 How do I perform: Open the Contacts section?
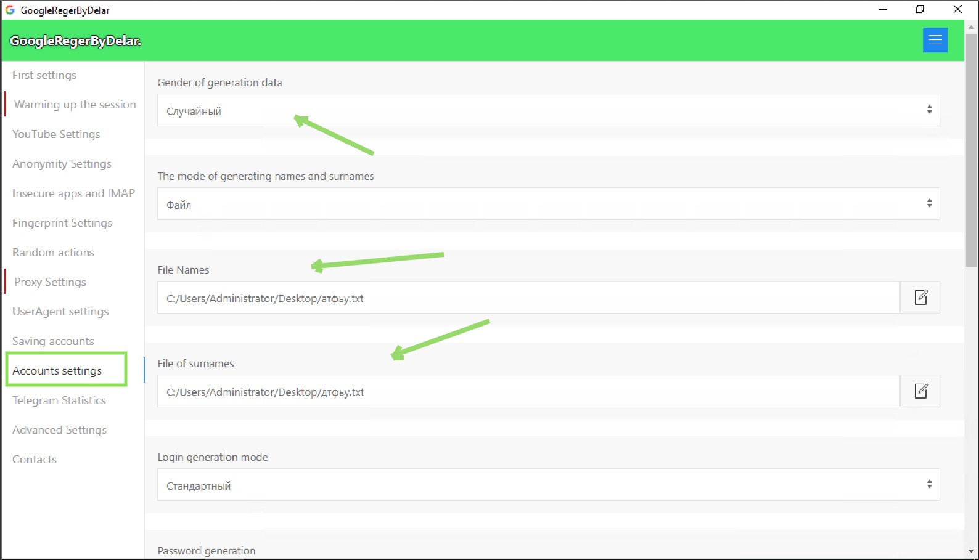[x=35, y=460]
